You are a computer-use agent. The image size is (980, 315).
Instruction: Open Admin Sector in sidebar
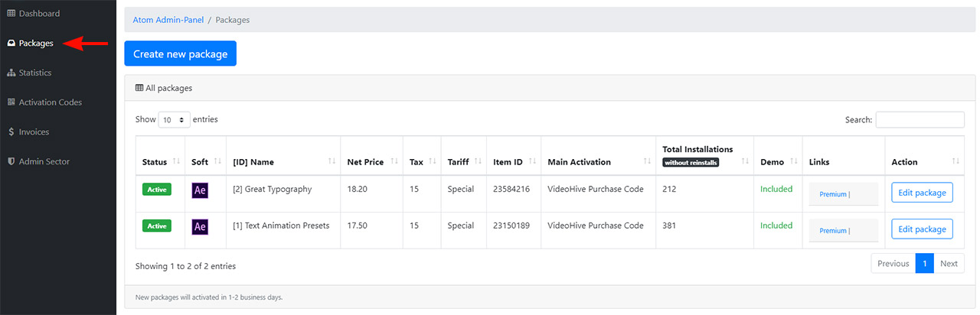tap(38, 162)
